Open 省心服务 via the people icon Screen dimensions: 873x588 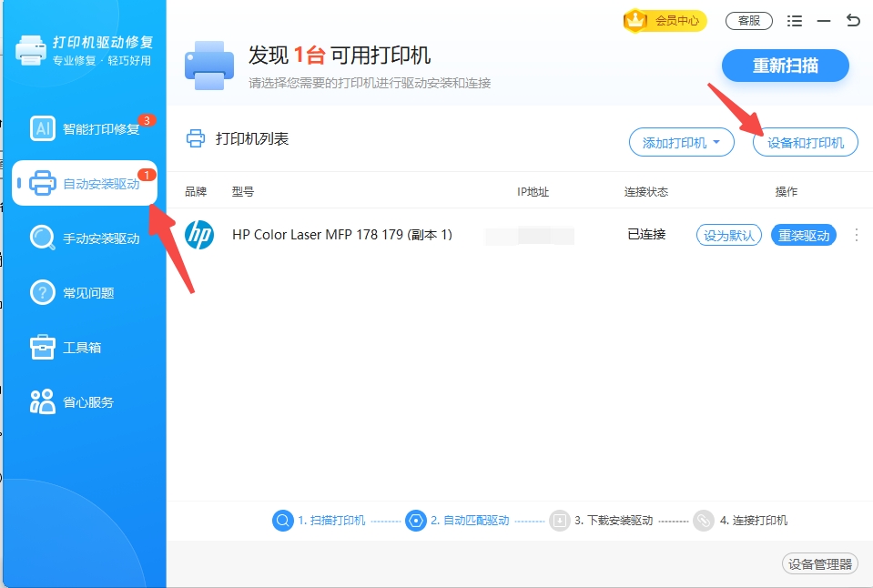tap(42, 400)
